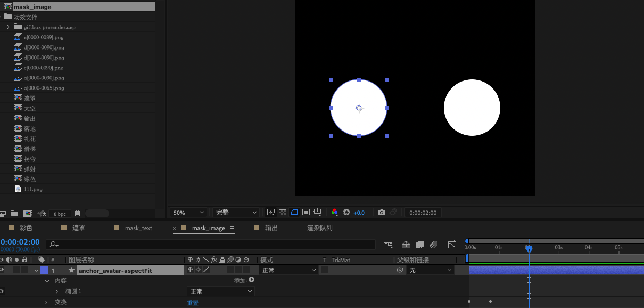Switch to the 输出 timeline tab
This screenshot has width=644, height=308.
(x=271, y=228)
